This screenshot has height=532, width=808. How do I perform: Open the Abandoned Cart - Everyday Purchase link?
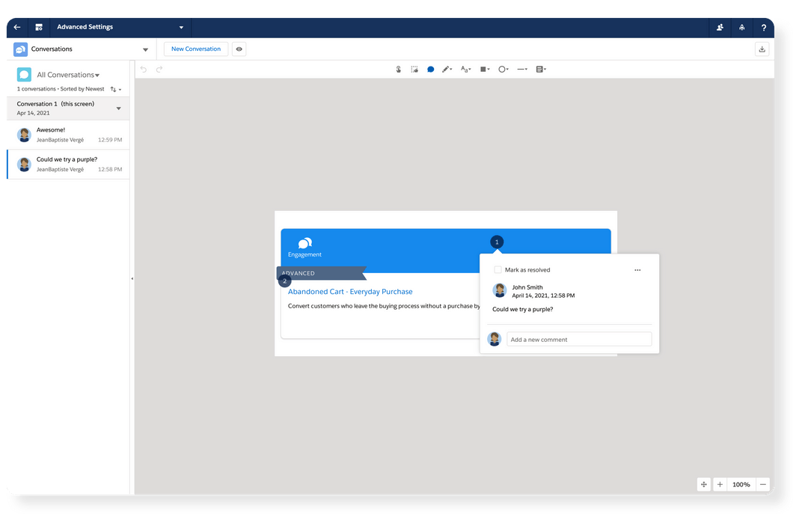coord(350,291)
